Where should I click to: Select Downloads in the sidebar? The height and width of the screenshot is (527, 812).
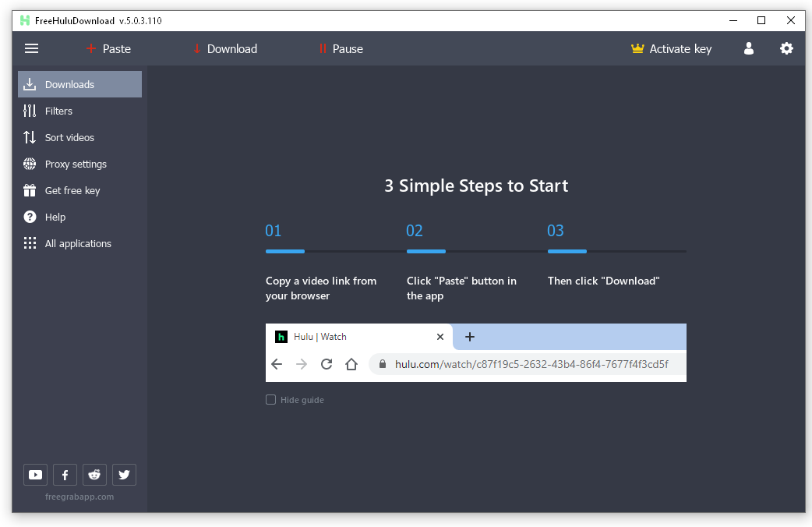79,84
